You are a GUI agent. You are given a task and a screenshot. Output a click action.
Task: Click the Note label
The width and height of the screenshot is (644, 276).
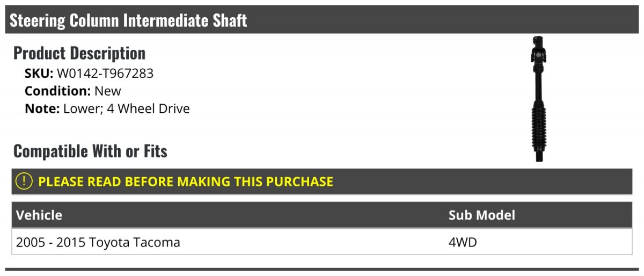tap(42, 109)
